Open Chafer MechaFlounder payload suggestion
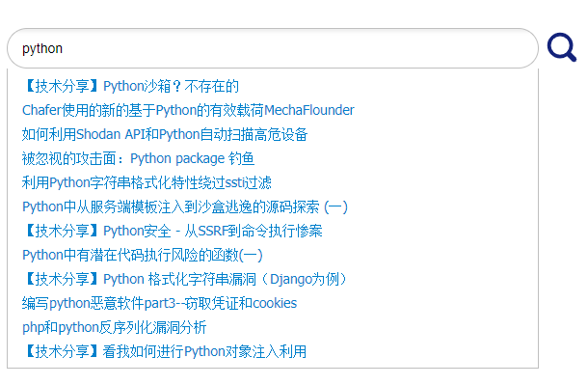588x385 pixels. [188, 110]
